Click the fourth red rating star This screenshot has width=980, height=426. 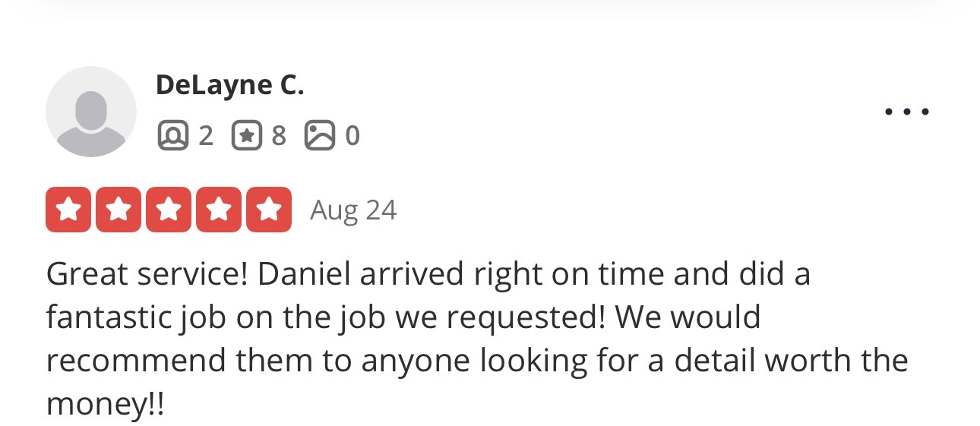pos(219,210)
